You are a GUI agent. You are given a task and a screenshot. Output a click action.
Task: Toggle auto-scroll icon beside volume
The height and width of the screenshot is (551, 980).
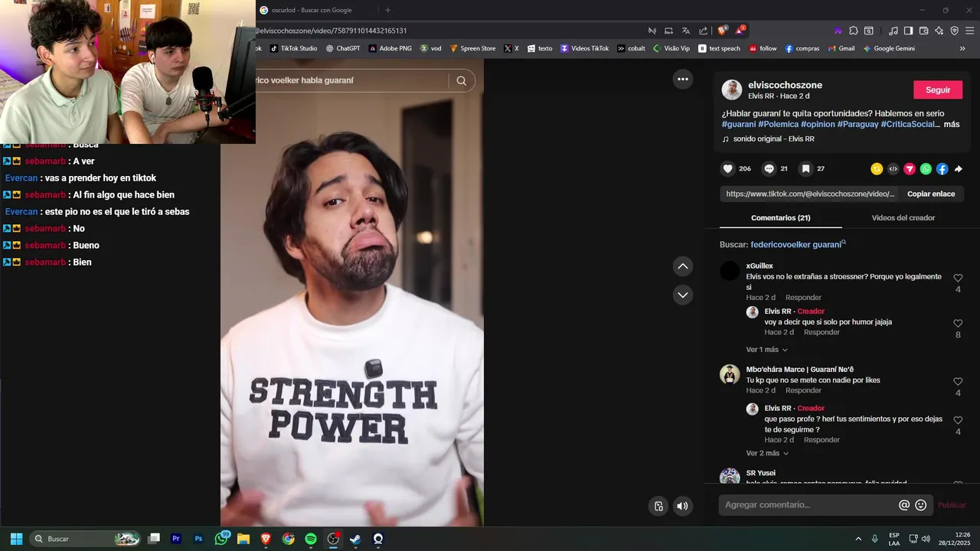click(658, 506)
